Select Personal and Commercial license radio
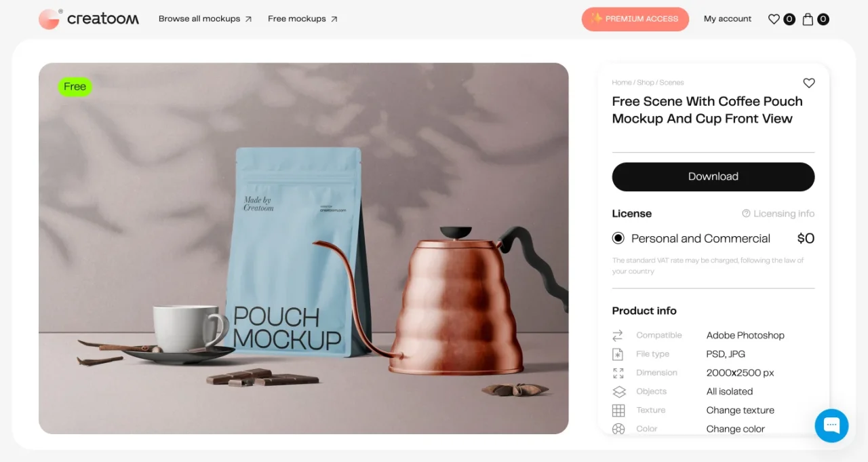868x462 pixels. point(618,238)
